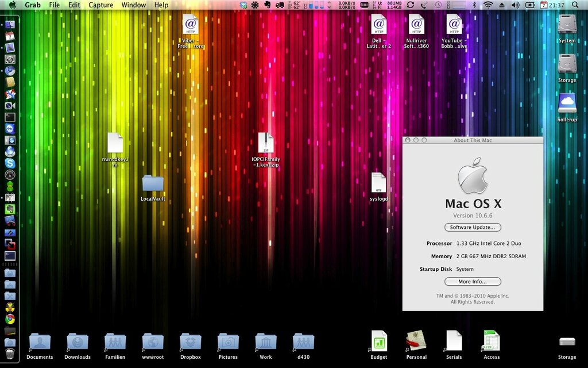Select the LocalVault folder
This screenshot has height=368, width=588.
(x=153, y=183)
